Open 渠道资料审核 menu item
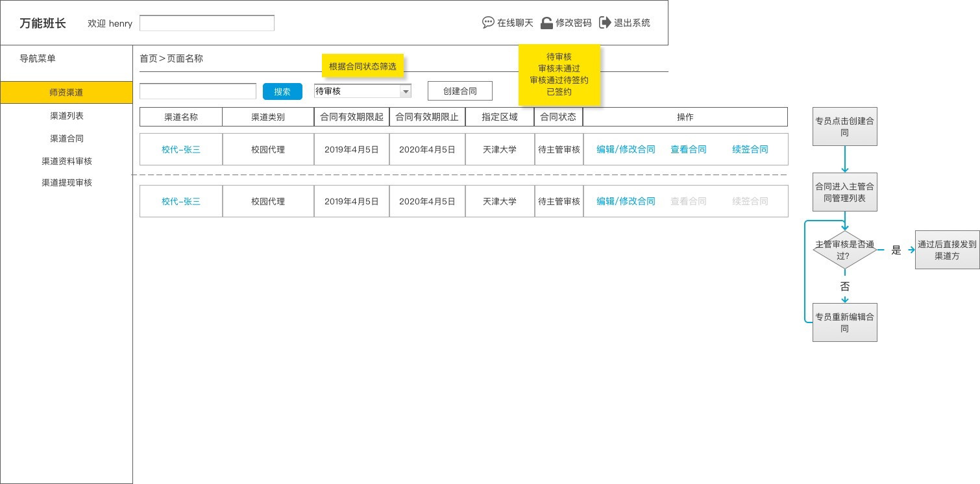The image size is (980, 484). [66, 161]
